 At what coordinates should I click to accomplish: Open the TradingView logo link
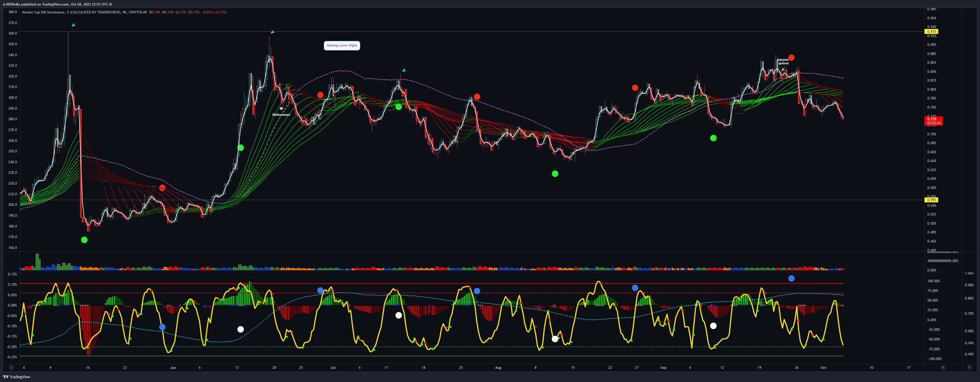[17, 377]
